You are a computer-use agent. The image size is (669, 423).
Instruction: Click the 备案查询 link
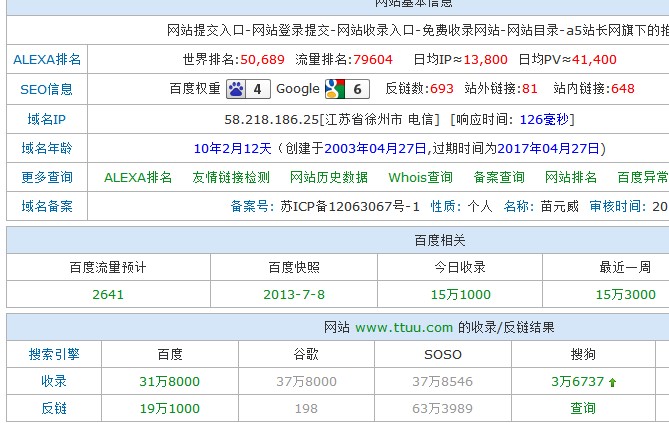[x=499, y=177]
